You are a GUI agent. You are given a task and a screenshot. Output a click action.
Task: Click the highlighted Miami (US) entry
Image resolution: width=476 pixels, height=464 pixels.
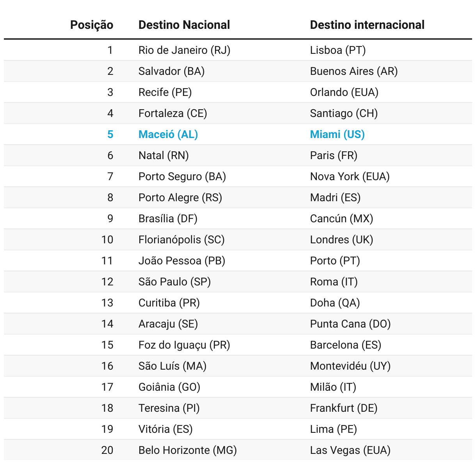[337, 135]
